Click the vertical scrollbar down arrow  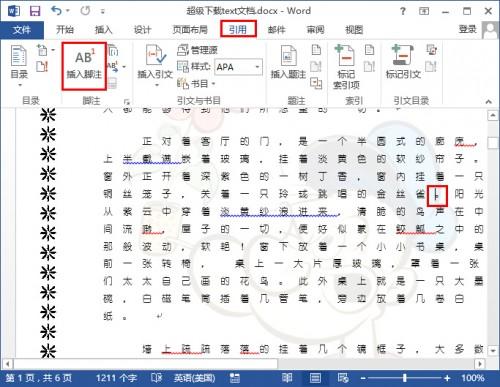point(493,350)
